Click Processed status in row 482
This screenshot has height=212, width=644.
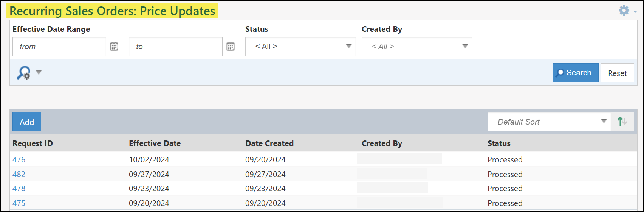505,175
